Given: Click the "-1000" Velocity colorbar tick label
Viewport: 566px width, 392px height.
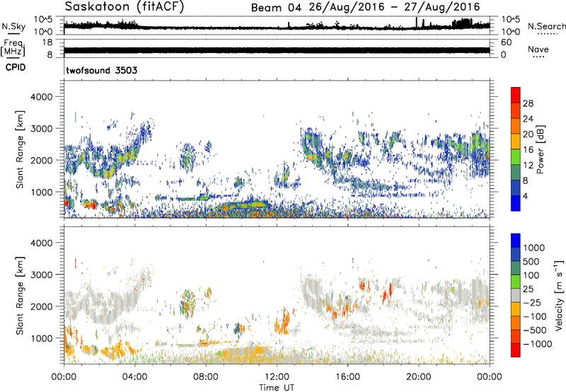Looking at the screenshot, I should coord(537,344).
